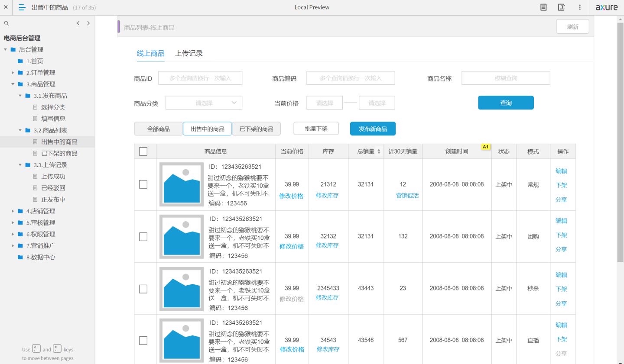Screen dimensions: 624x364
Task: Click the minimum 当前价格 input field
Action: click(x=325, y=103)
